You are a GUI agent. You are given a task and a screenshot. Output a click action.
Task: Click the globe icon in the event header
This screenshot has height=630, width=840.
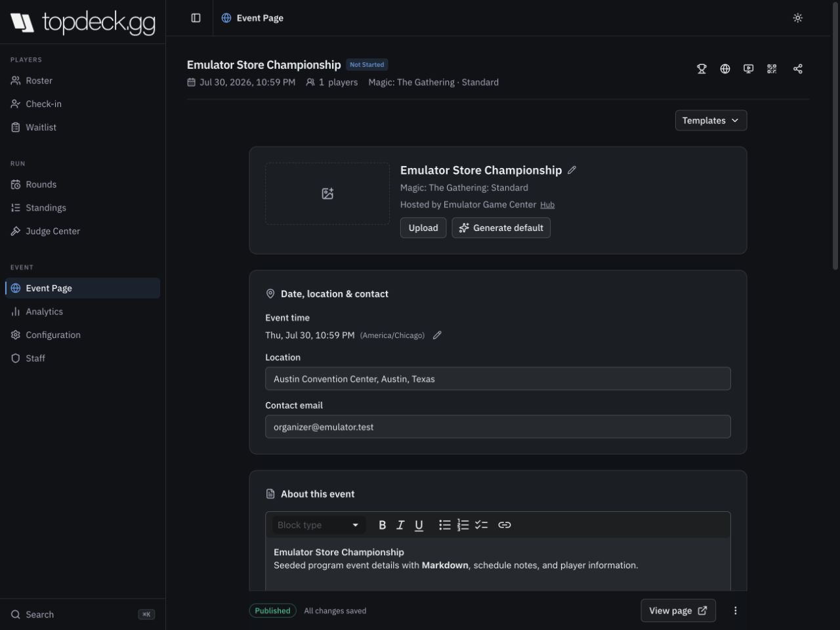coord(725,69)
